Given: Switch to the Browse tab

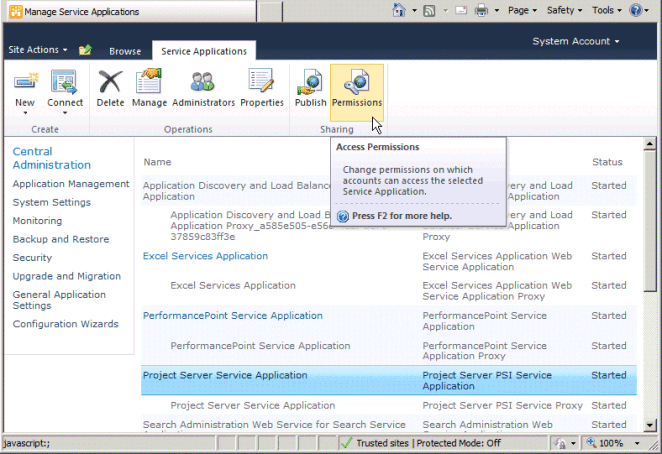Looking at the screenshot, I should pos(125,51).
